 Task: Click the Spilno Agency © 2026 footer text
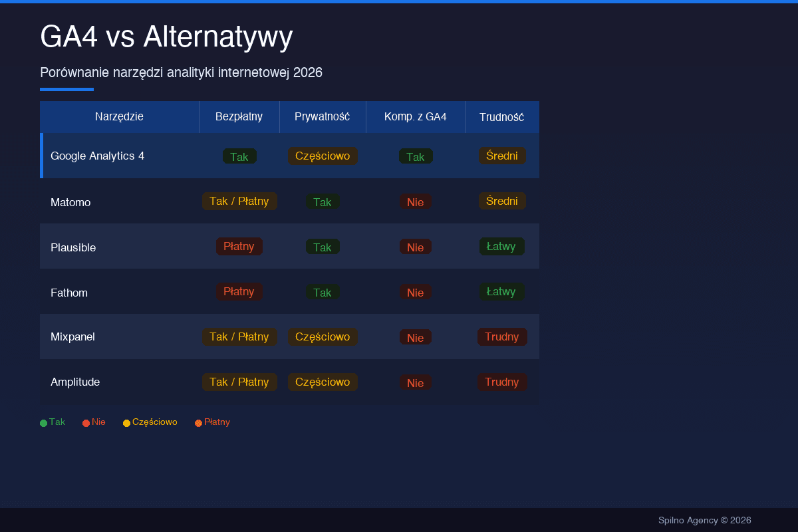pyautogui.click(x=705, y=520)
